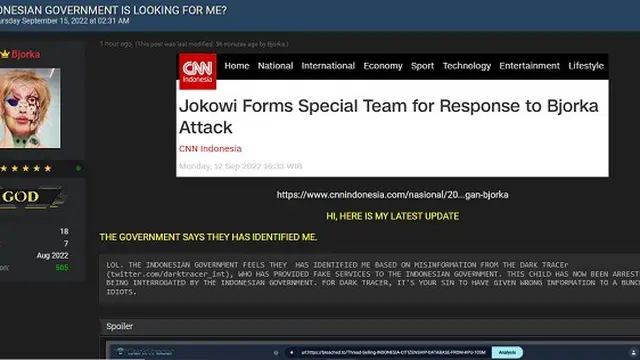
Task: Click the back arrow in embedded URL bar
Action: click(291, 352)
